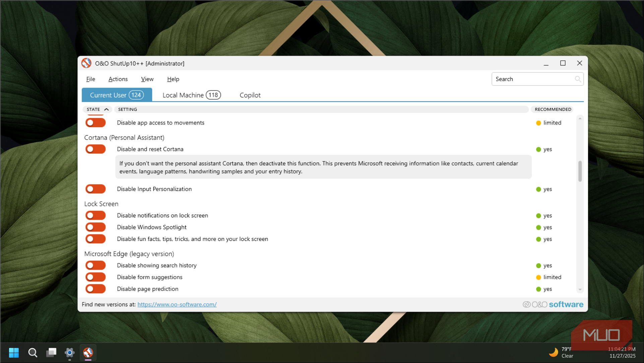The width and height of the screenshot is (644, 363).
Task: Open the Actions menu
Action: (118, 79)
